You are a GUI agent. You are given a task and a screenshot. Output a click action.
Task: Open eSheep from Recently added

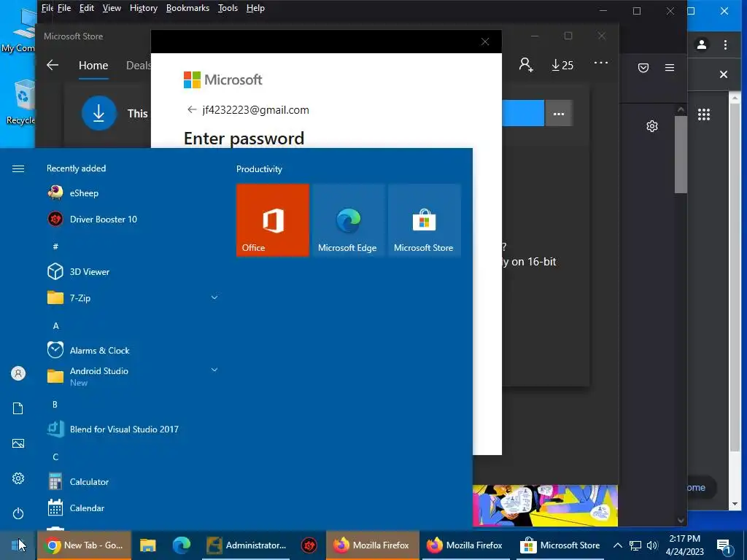(132, 192)
